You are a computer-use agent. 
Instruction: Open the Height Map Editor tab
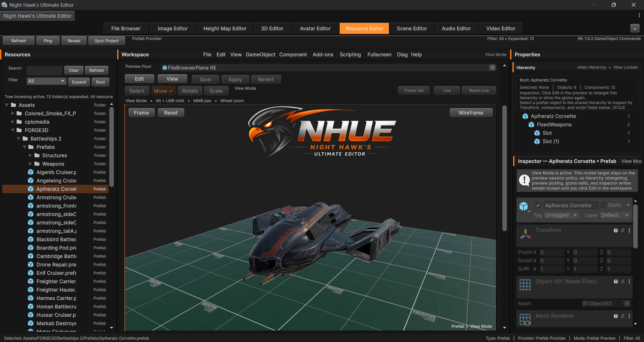point(225,29)
